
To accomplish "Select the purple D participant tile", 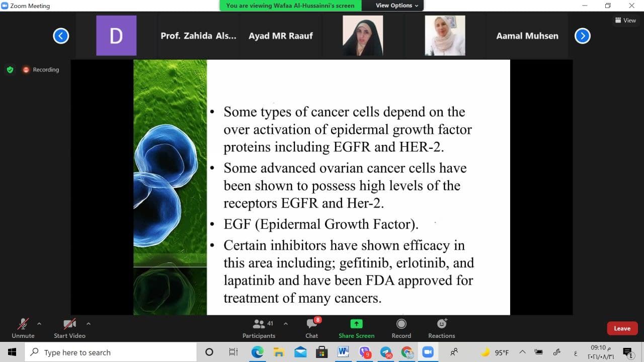I will 116,36.
